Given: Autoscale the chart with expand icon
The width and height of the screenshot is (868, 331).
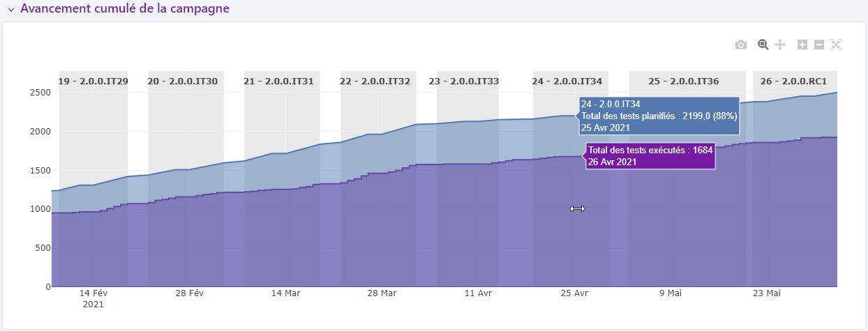Looking at the screenshot, I should (836, 45).
